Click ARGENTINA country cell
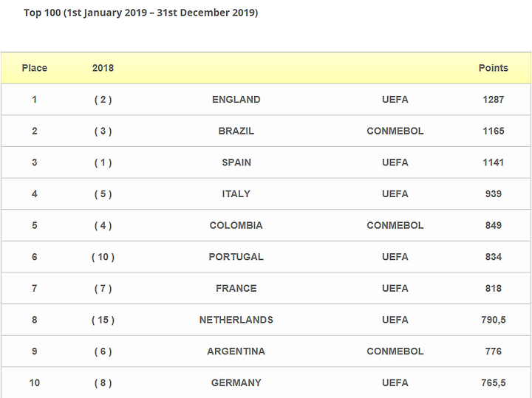532x398 pixels. click(x=236, y=351)
